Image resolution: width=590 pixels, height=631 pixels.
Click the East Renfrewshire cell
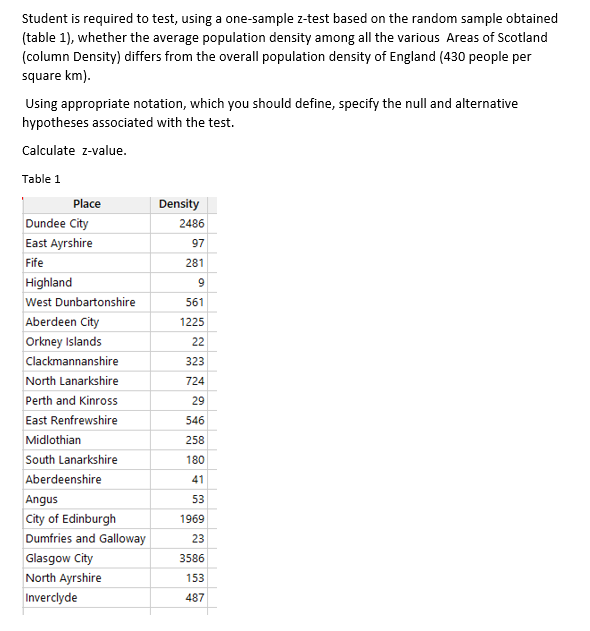pos(87,421)
